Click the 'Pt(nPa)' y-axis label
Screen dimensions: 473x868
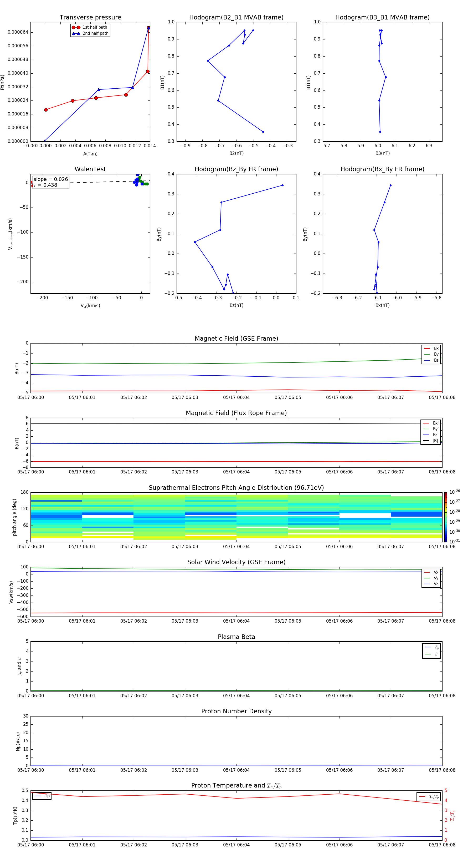click(x=2, y=82)
